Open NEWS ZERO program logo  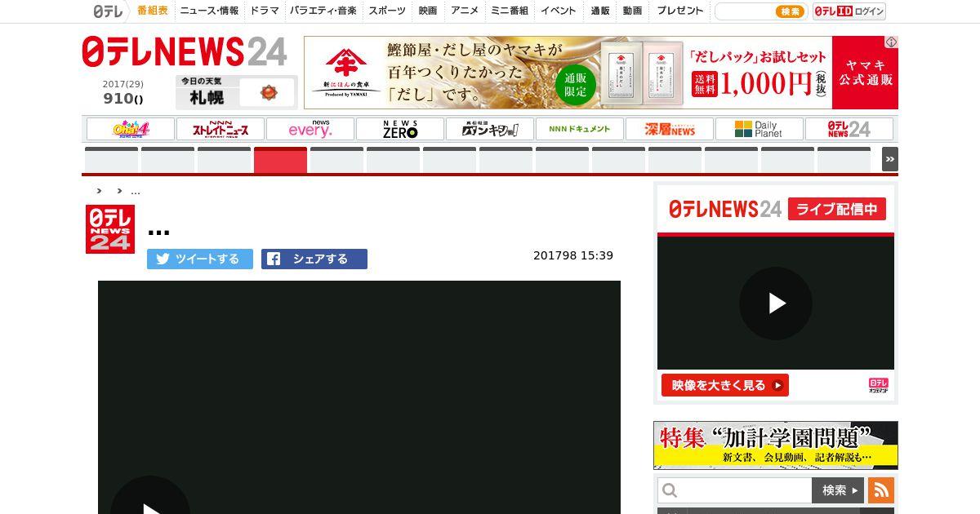pyautogui.click(x=400, y=129)
